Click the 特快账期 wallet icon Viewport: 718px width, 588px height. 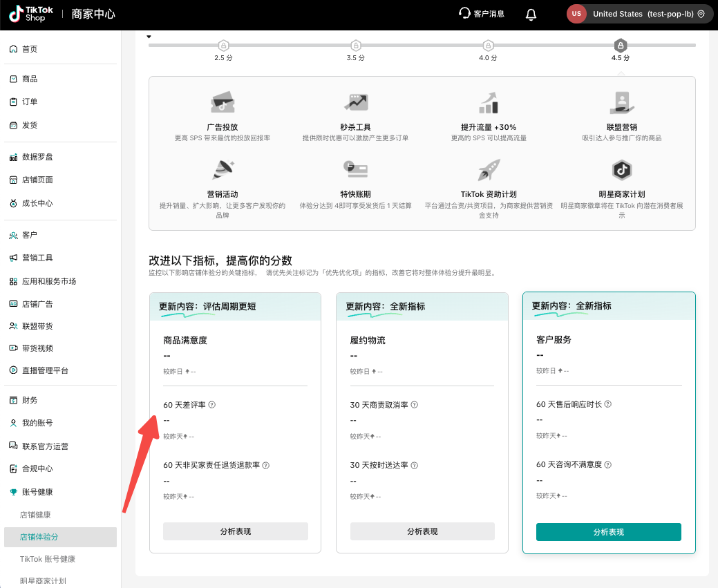pos(355,171)
